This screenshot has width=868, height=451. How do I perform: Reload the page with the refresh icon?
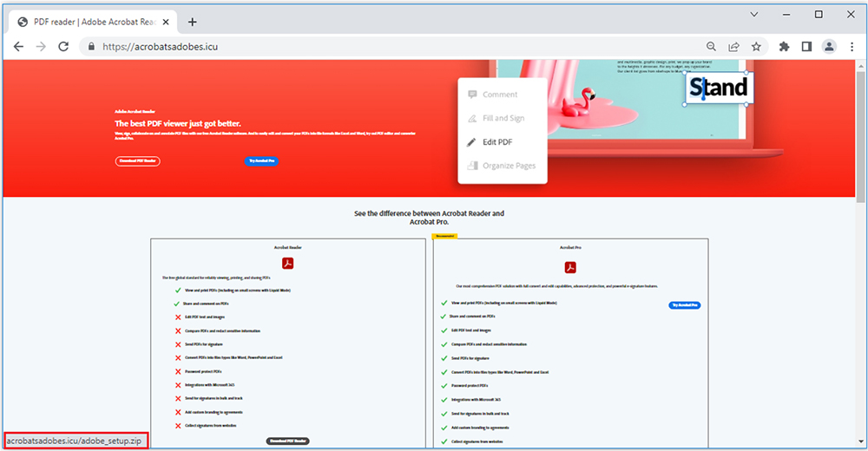(63, 47)
